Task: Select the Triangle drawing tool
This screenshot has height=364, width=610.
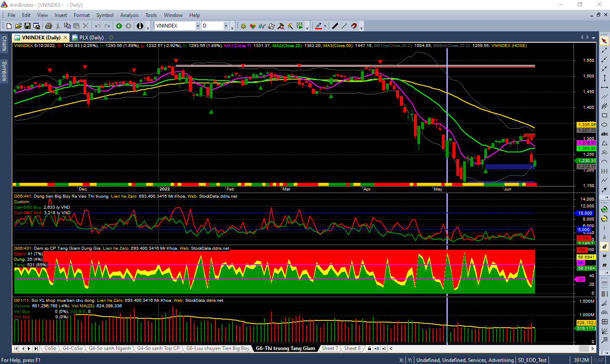Action: coord(604,143)
